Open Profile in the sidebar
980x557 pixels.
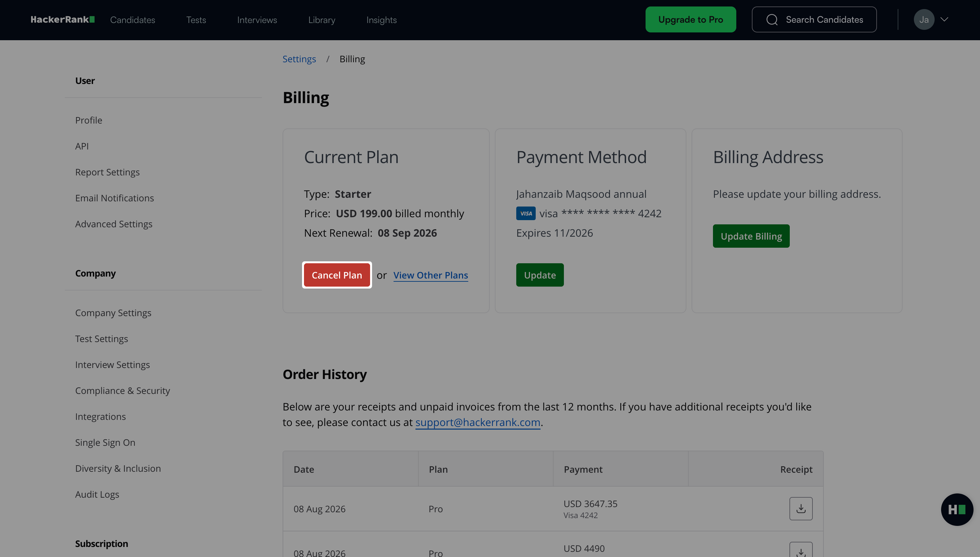(89, 120)
